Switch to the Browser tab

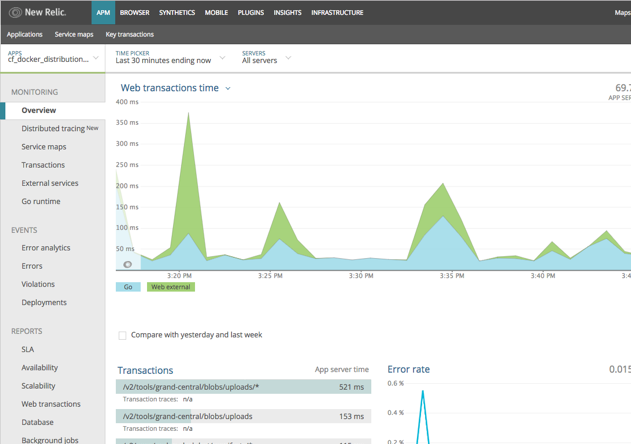point(134,12)
